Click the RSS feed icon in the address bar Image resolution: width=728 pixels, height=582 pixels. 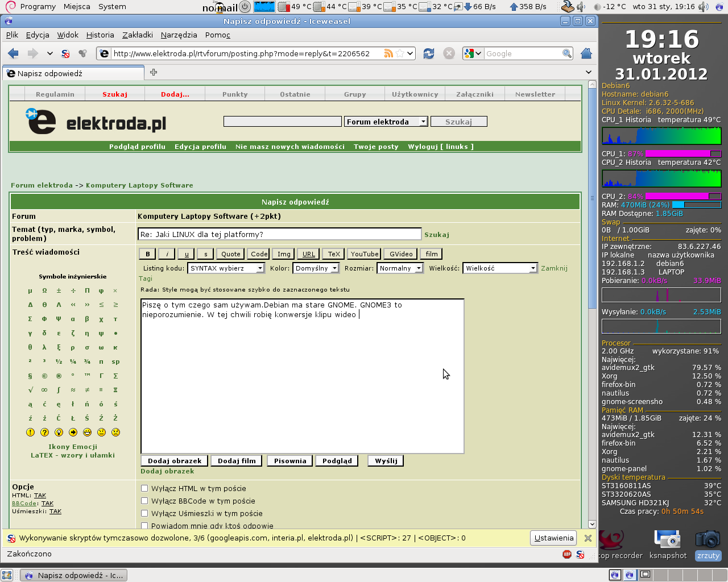(388, 53)
